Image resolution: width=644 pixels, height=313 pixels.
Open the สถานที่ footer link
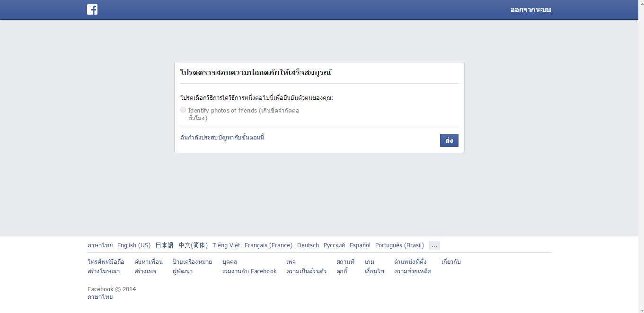click(345, 261)
